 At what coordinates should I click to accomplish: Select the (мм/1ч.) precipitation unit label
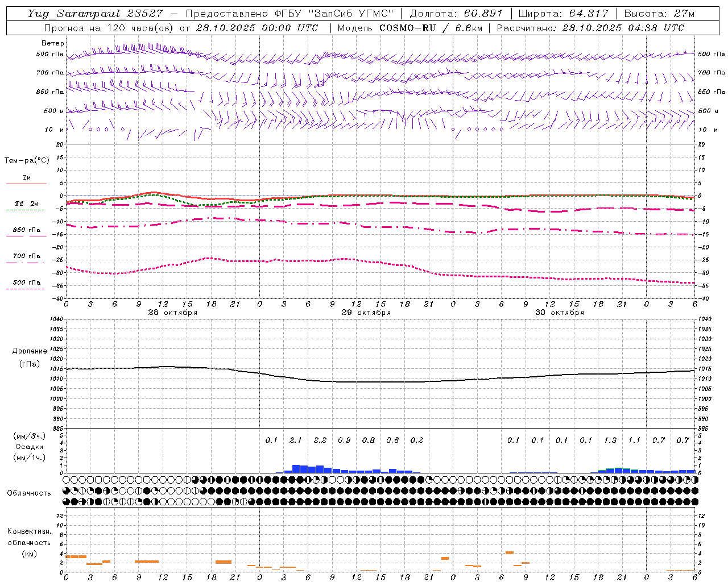[29, 458]
